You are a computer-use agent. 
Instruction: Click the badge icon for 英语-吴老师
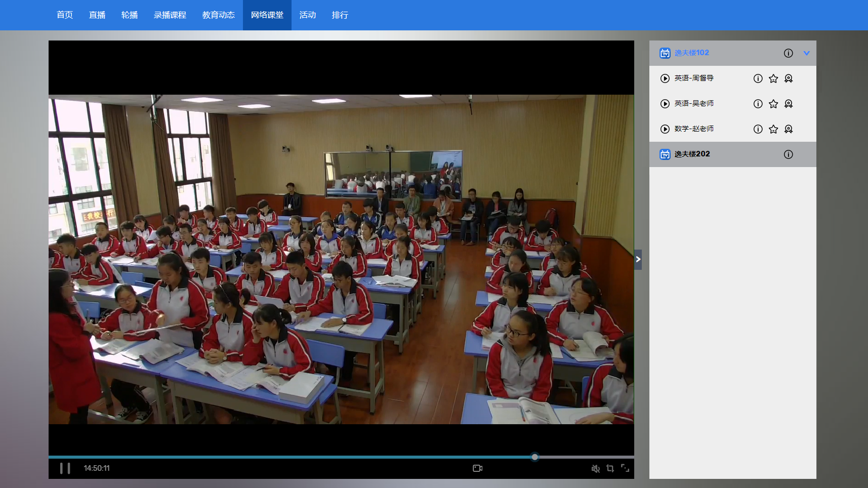(789, 104)
